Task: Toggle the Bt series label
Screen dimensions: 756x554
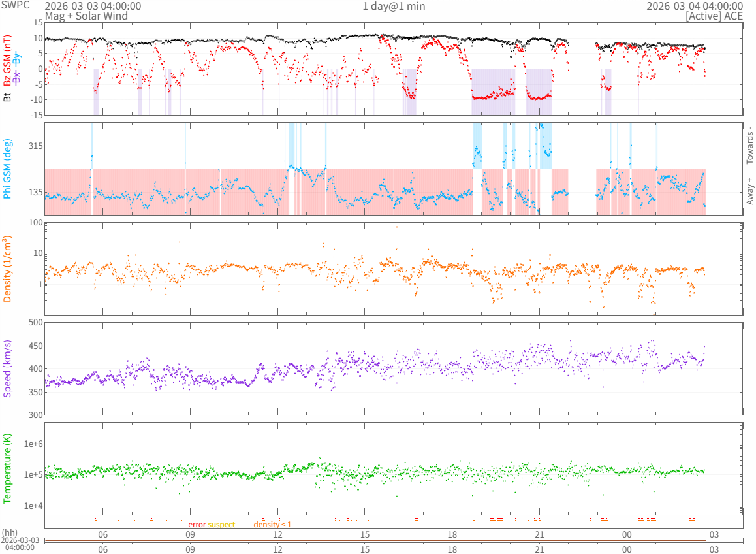Action: 8,97
